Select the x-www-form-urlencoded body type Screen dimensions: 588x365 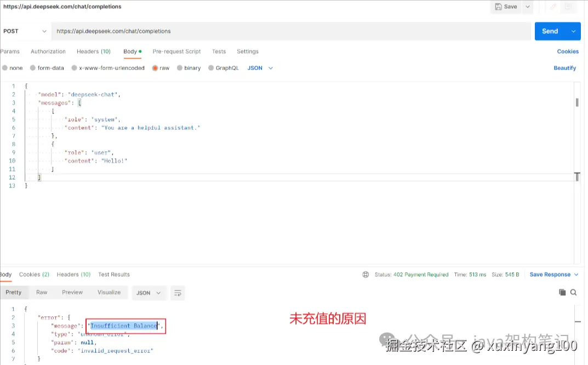(x=108, y=68)
